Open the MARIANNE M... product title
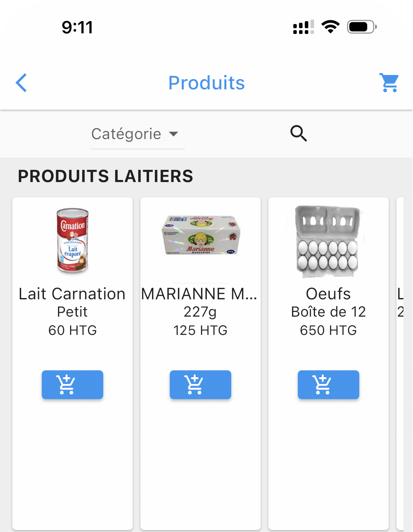 point(199,294)
